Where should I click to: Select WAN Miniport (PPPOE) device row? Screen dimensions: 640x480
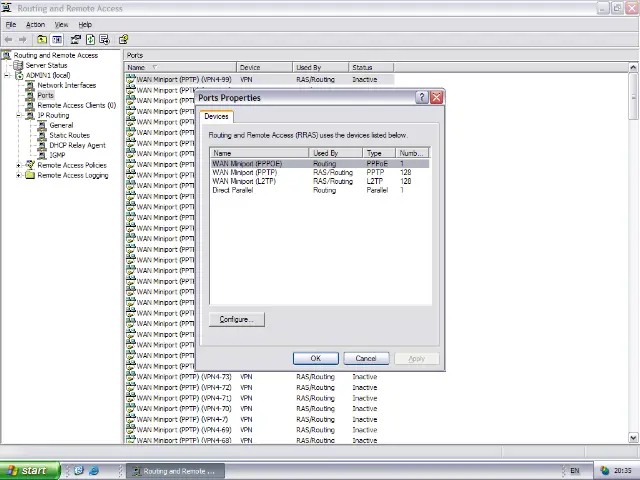320,163
